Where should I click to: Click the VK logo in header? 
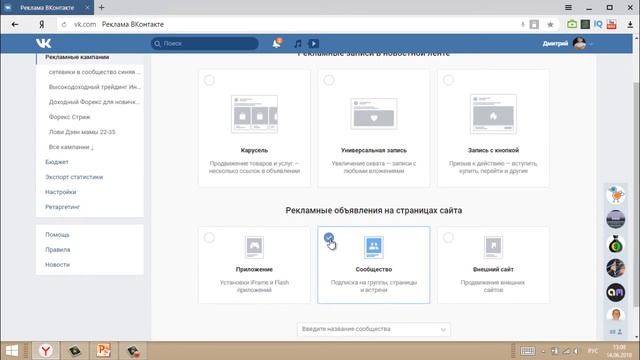tap(43, 43)
